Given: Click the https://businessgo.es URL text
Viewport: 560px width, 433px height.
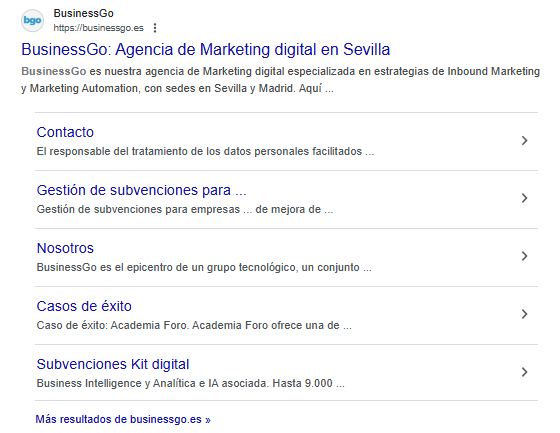Looking at the screenshot, I should [x=99, y=28].
